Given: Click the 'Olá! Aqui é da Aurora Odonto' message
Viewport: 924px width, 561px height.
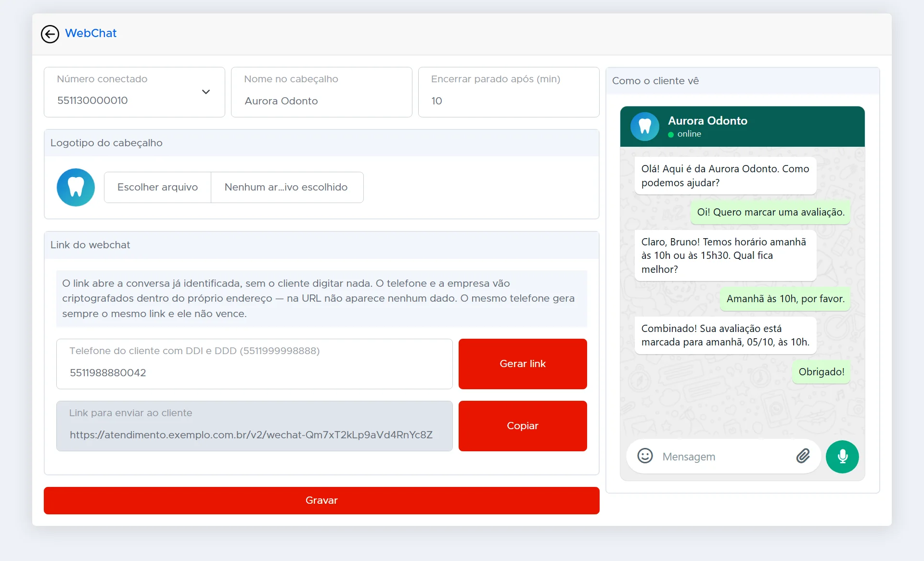Looking at the screenshot, I should coord(725,176).
